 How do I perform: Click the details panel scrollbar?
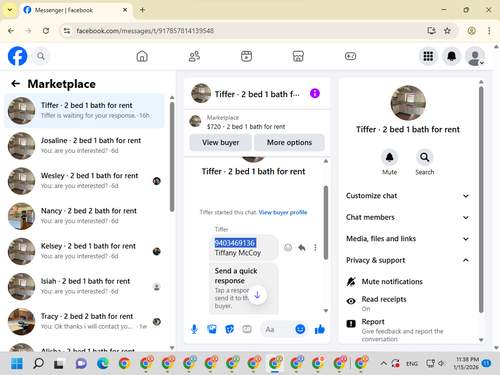pos(481,199)
